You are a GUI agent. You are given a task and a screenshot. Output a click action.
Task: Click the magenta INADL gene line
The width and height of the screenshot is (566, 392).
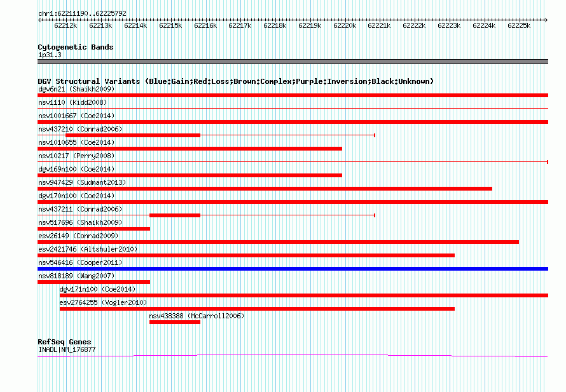(293, 356)
